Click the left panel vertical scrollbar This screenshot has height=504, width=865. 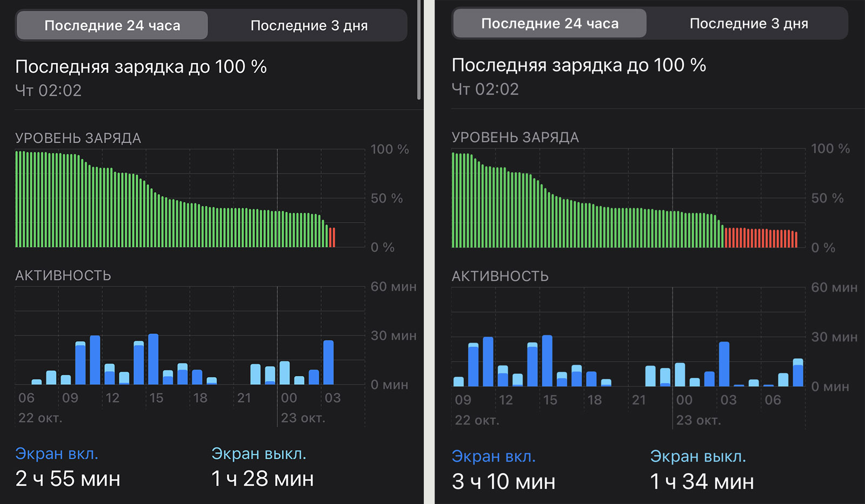pyautogui.click(x=419, y=50)
